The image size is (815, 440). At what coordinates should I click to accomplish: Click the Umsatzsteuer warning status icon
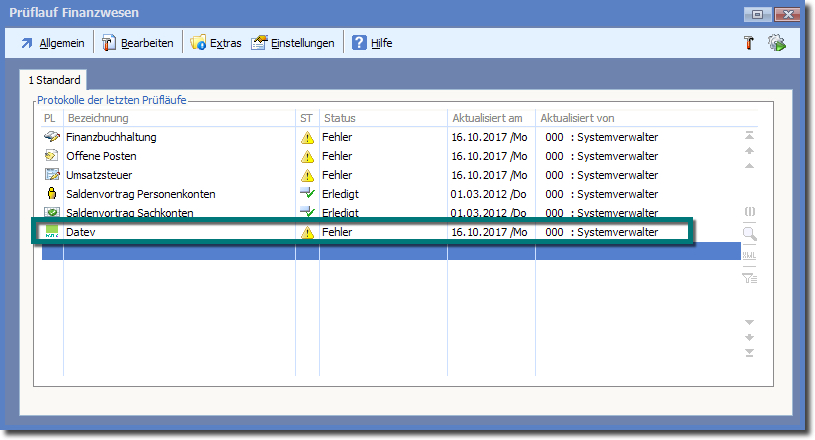click(x=308, y=175)
